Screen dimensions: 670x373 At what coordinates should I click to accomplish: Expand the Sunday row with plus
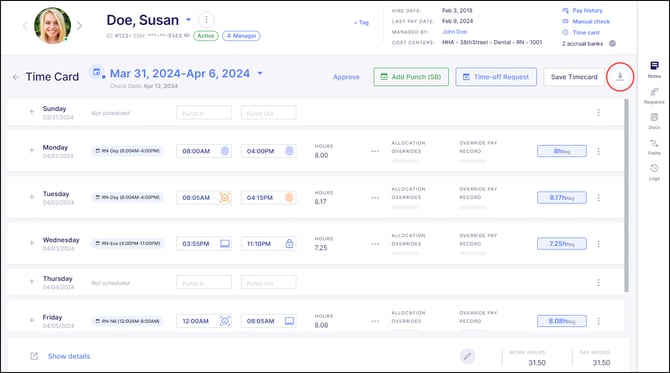click(32, 112)
